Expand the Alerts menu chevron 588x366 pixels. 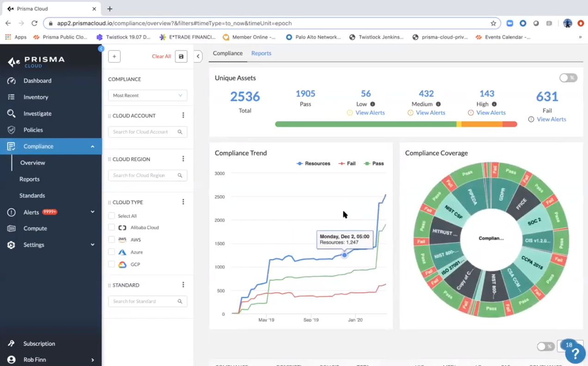[x=92, y=212]
